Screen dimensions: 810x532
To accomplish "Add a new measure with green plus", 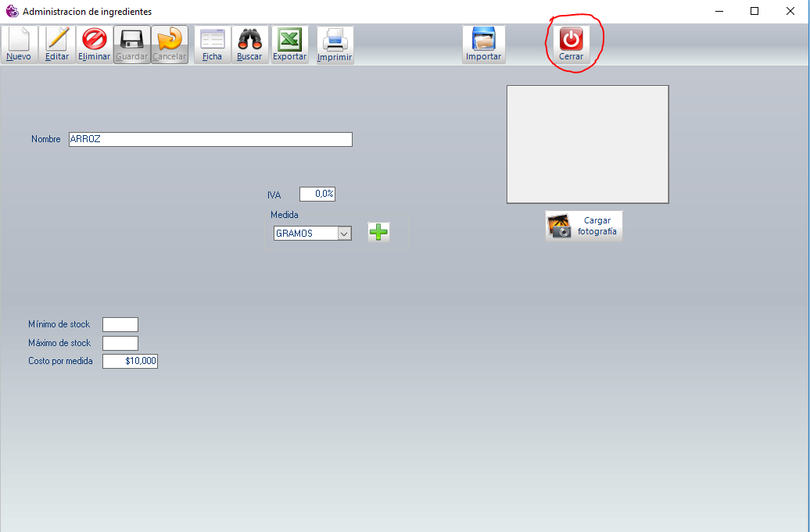I will click(378, 232).
